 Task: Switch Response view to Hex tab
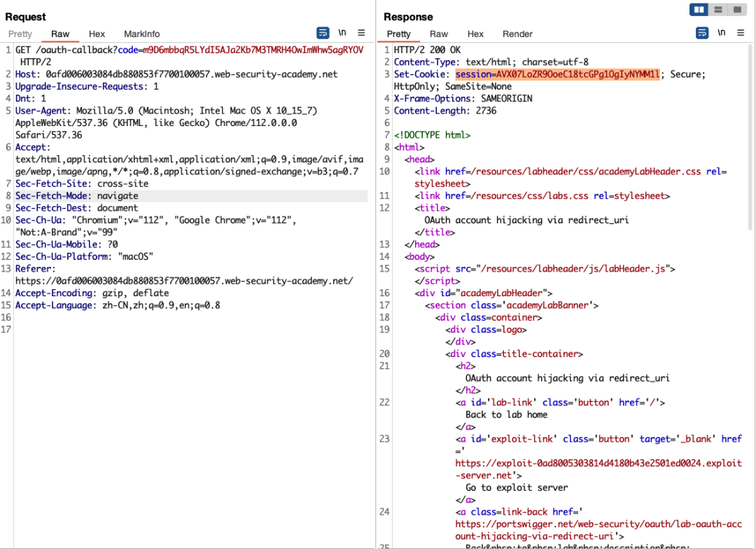pyautogui.click(x=475, y=34)
